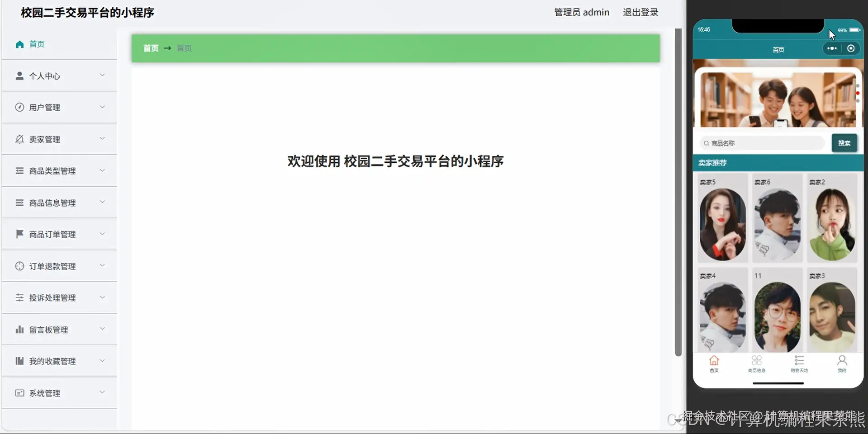Screen dimensions: 868x434
Task: Open the mini program ••• options menu
Action: point(832,48)
